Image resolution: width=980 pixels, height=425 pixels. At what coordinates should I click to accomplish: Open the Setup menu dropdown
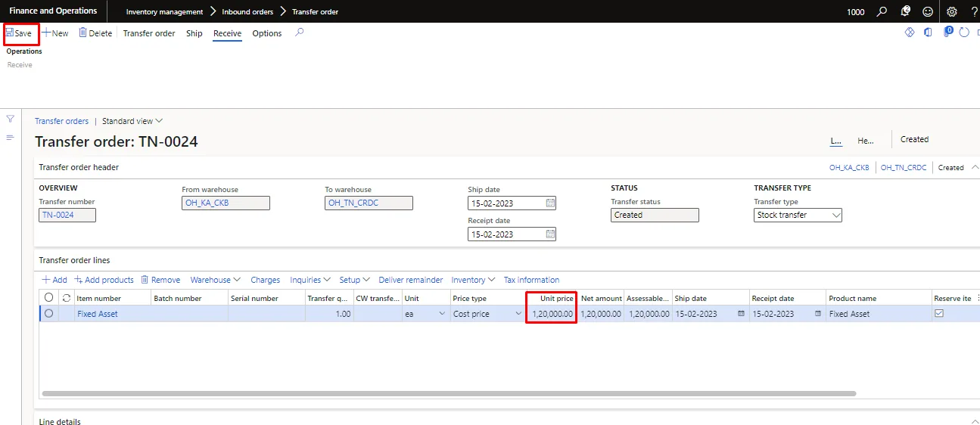pyautogui.click(x=354, y=280)
